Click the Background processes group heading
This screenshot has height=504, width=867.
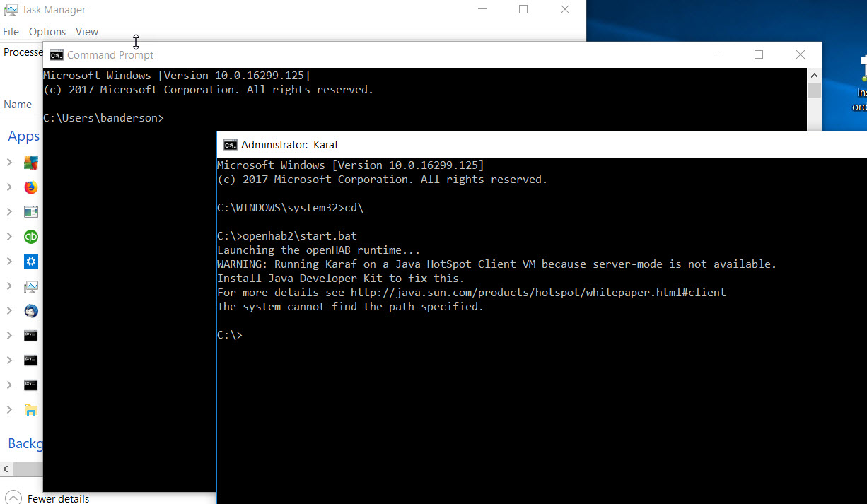tap(25, 444)
